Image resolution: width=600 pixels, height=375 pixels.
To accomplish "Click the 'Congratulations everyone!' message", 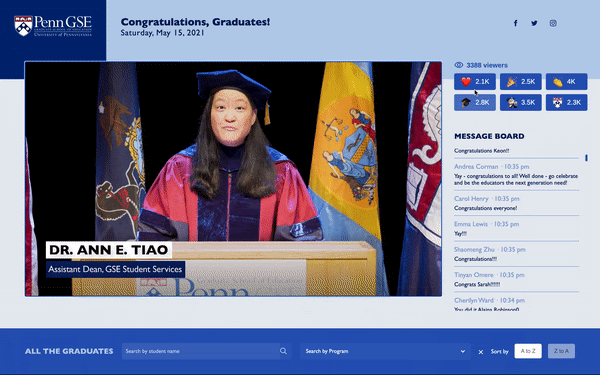I will pos(485,208).
